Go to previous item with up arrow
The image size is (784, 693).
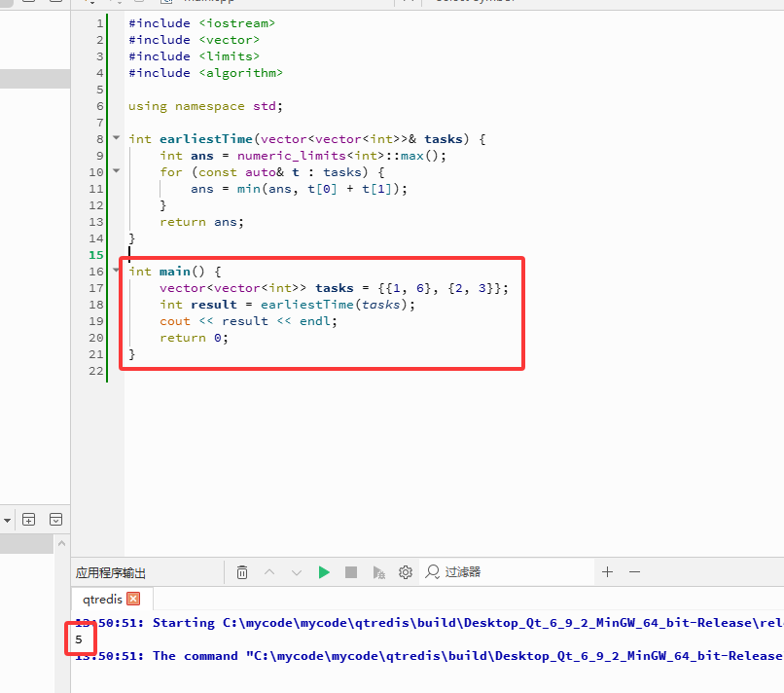[269, 572]
